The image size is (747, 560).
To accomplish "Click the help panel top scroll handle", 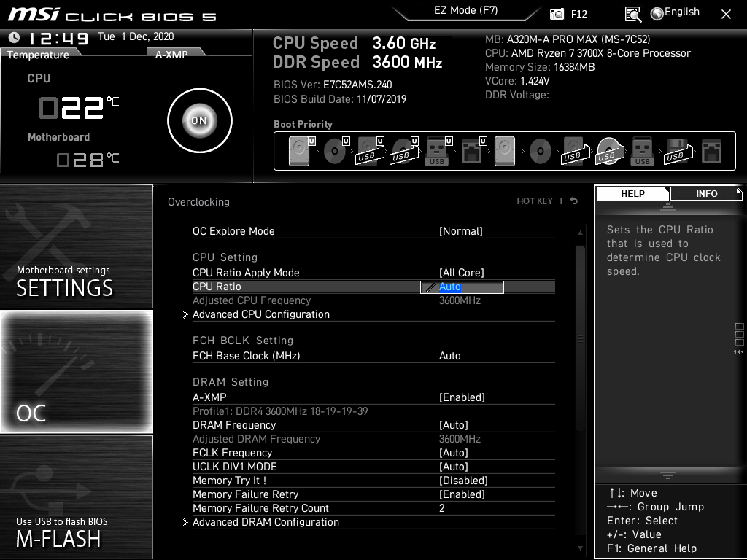I will pos(668,206).
